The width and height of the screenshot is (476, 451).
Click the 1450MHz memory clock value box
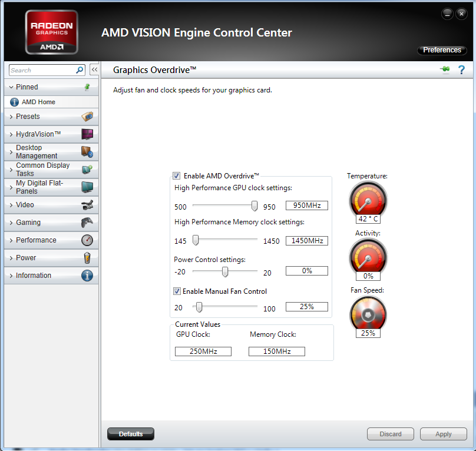pos(306,241)
